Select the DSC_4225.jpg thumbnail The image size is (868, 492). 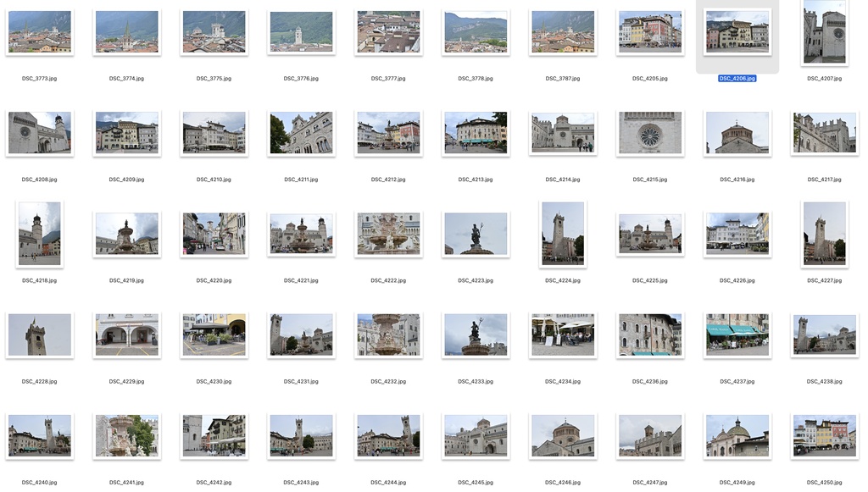pyautogui.click(x=650, y=234)
